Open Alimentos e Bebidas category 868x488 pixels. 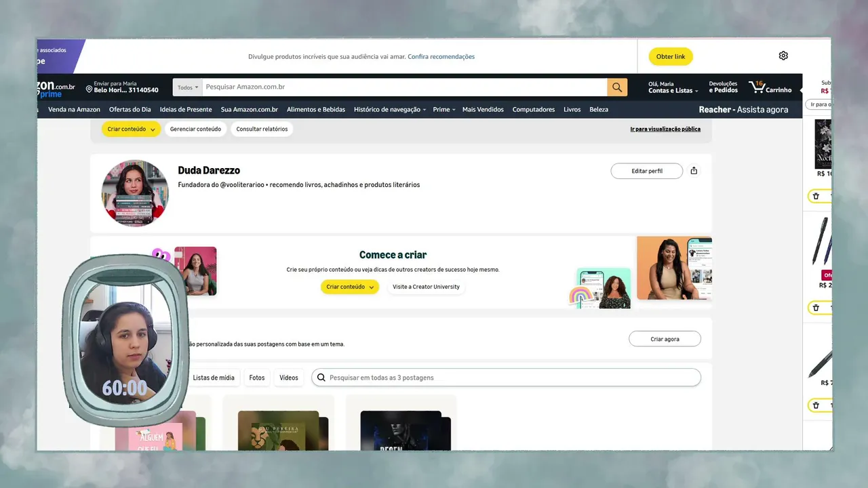tap(316, 110)
